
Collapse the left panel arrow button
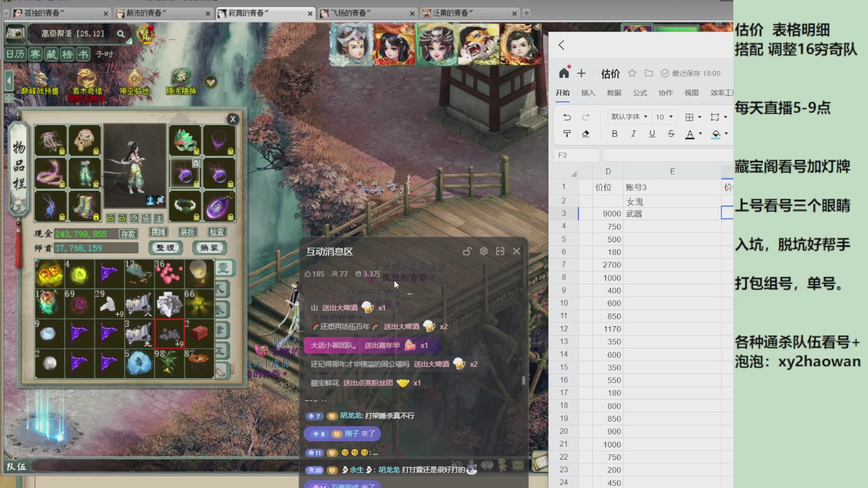click(x=9, y=82)
